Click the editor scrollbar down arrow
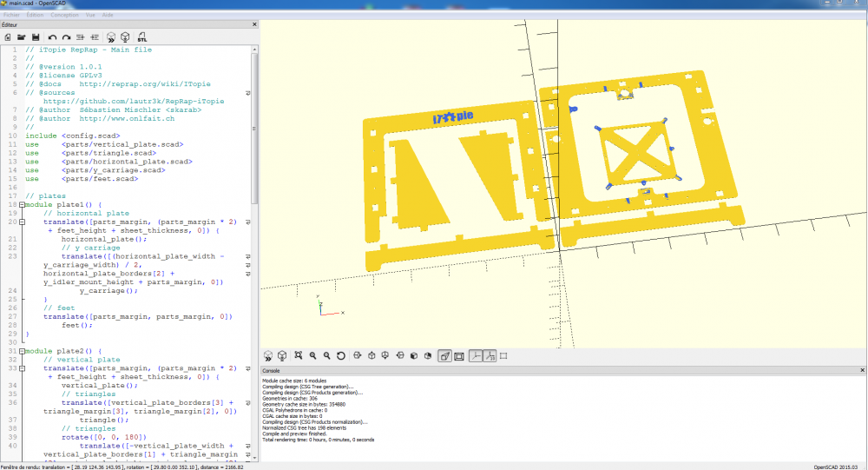Viewport: 868px width, 470px height. [254, 457]
